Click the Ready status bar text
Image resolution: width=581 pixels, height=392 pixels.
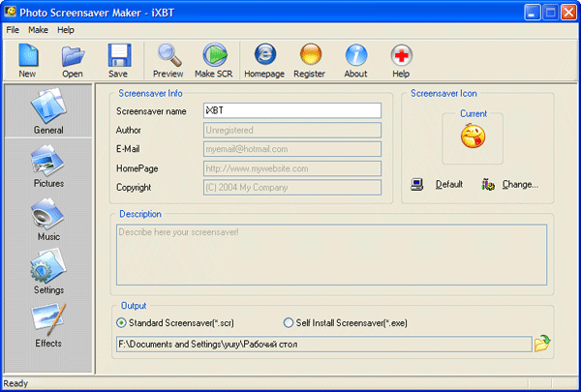pos(15,383)
